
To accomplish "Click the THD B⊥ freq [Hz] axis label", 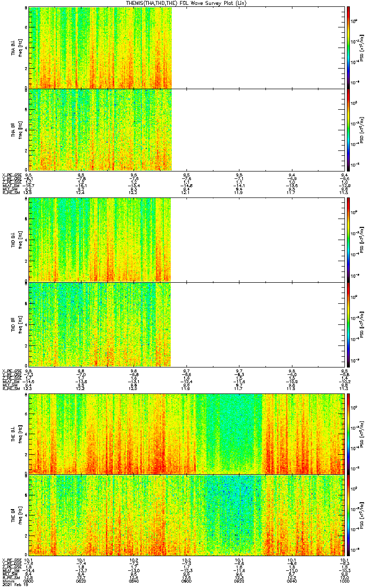I will coord(20,240).
